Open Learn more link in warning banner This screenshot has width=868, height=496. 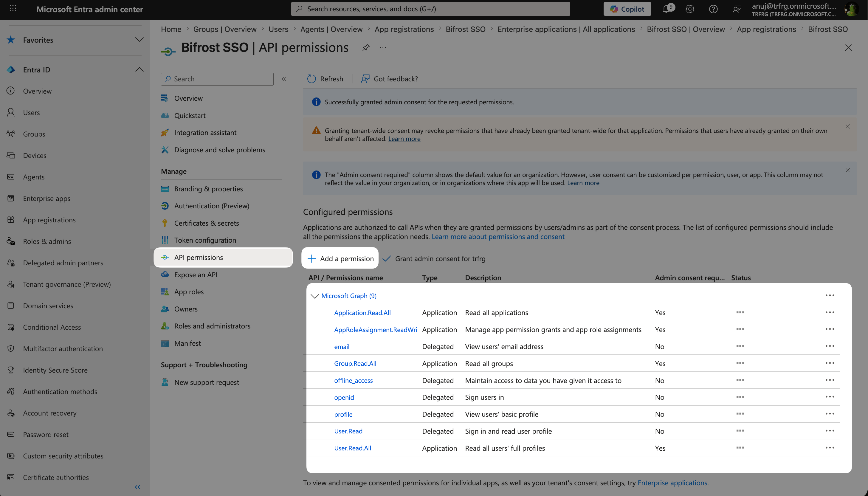tap(404, 139)
